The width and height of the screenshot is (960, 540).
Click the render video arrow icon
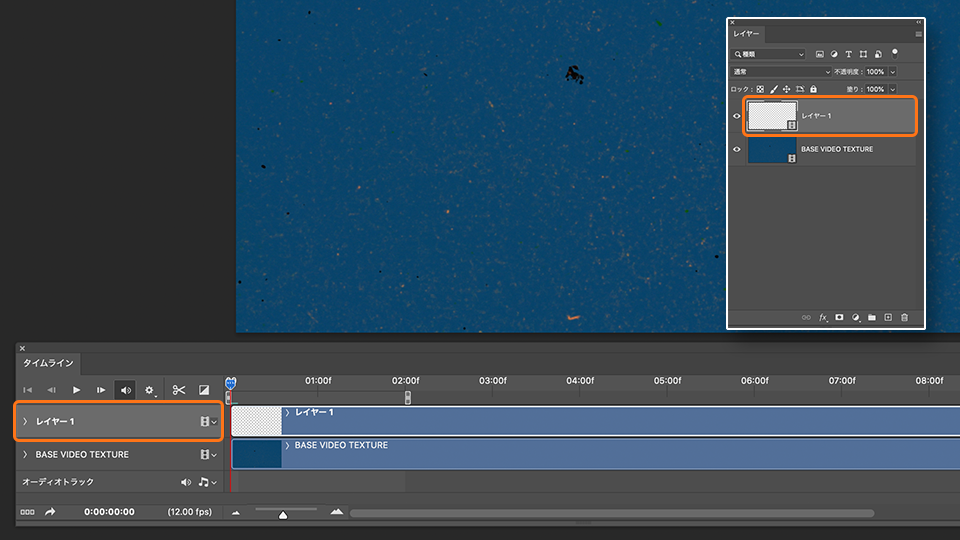coord(50,511)
